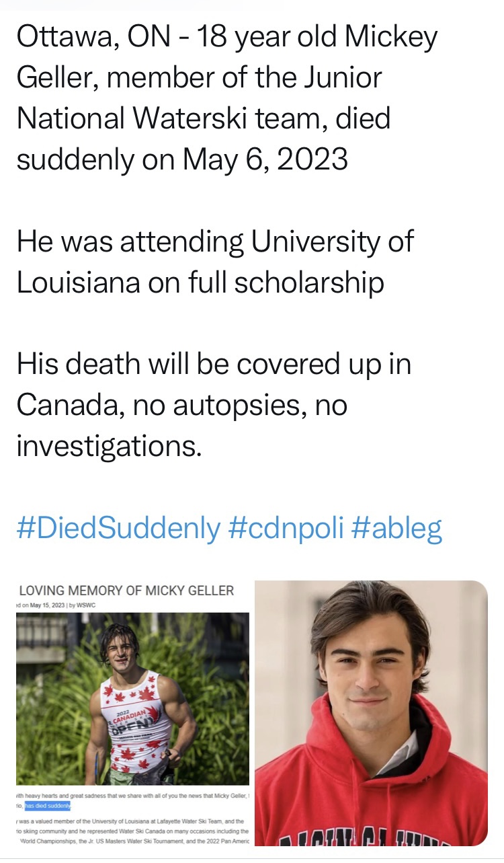View the portrait photo with red hoodie

[372, 713]
